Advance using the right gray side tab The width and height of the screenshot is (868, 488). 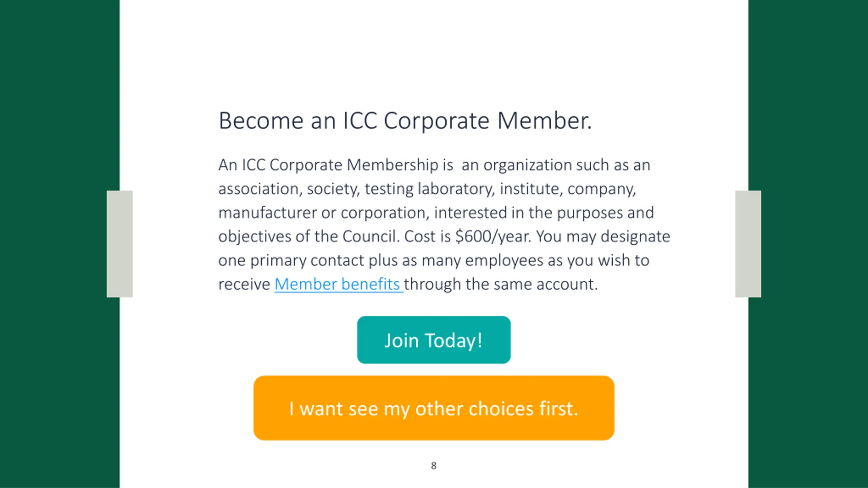tap(748, 244)
